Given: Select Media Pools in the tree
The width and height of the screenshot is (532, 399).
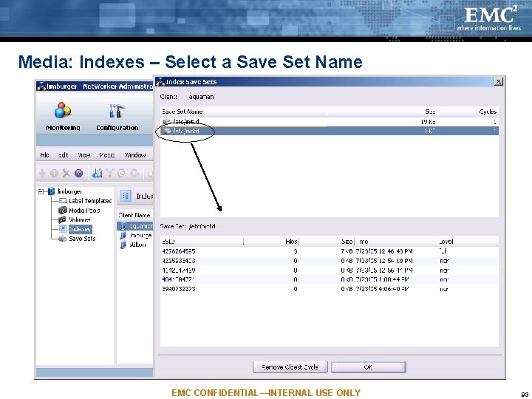Looking at the screenshot, I should tap(84, 211).
